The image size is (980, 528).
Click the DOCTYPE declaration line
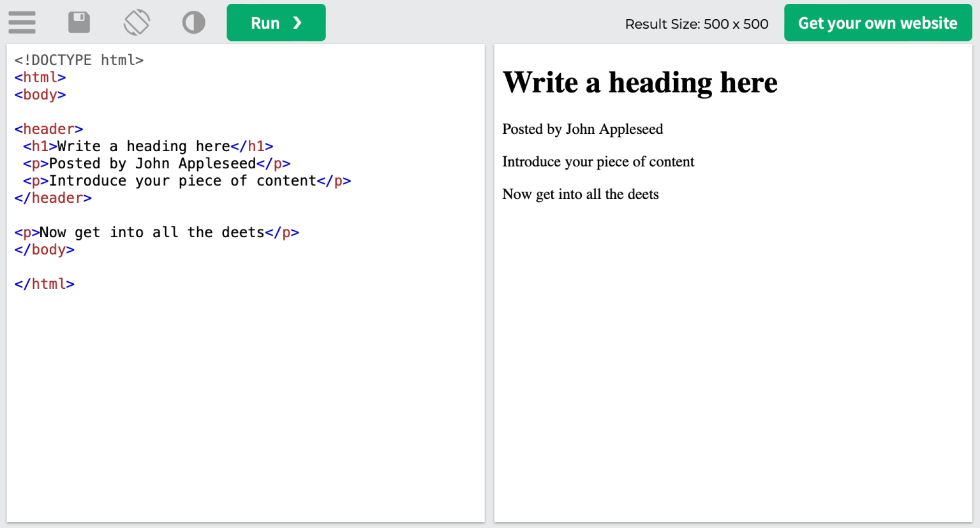point(78,59)
